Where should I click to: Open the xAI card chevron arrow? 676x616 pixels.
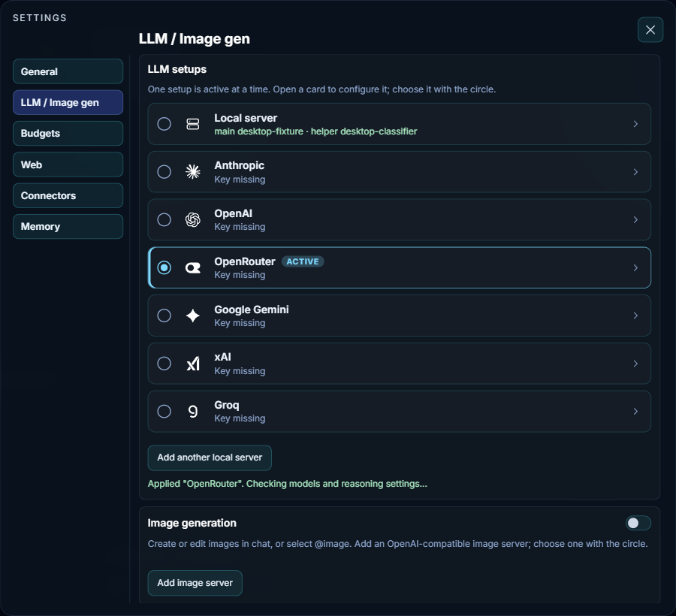[635, 364]
